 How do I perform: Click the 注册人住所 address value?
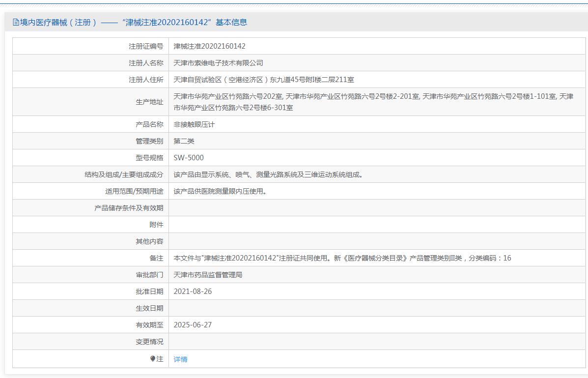pyautogui.click(x=264, y=80)
